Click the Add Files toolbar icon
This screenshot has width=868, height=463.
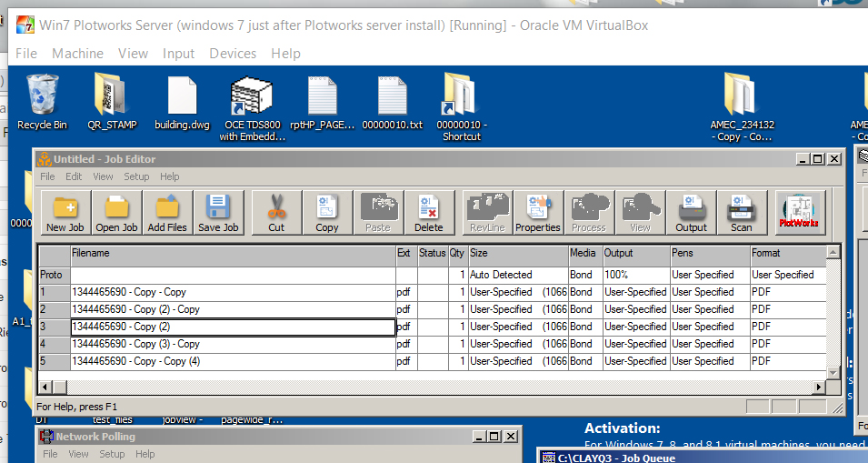coord(167,213)
